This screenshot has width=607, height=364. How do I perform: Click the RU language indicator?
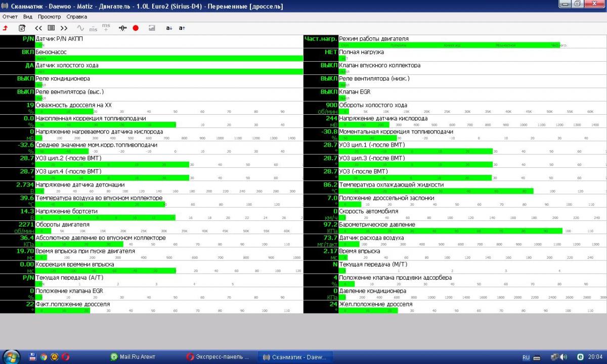(x=526, y=357)
